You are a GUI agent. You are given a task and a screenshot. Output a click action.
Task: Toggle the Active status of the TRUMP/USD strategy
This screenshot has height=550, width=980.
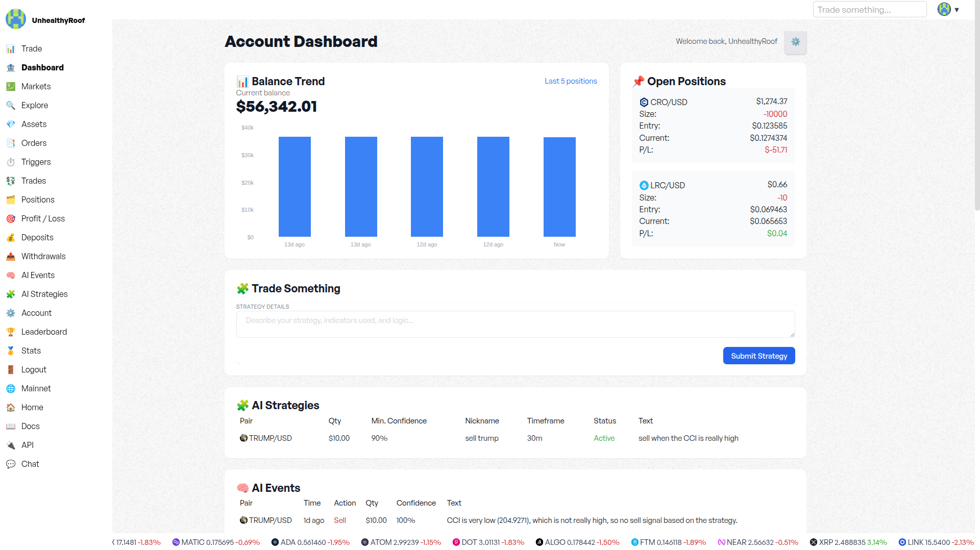click(x=604, y=438)
